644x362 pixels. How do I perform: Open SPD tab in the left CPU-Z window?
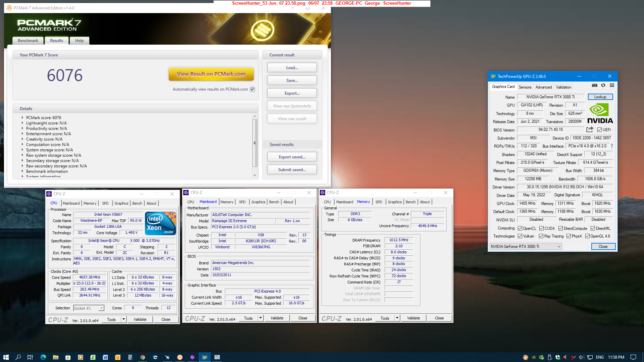coord(105,203)
